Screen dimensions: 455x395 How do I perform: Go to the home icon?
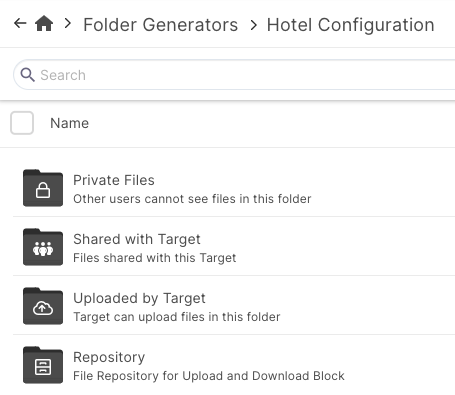pos(44,24)
